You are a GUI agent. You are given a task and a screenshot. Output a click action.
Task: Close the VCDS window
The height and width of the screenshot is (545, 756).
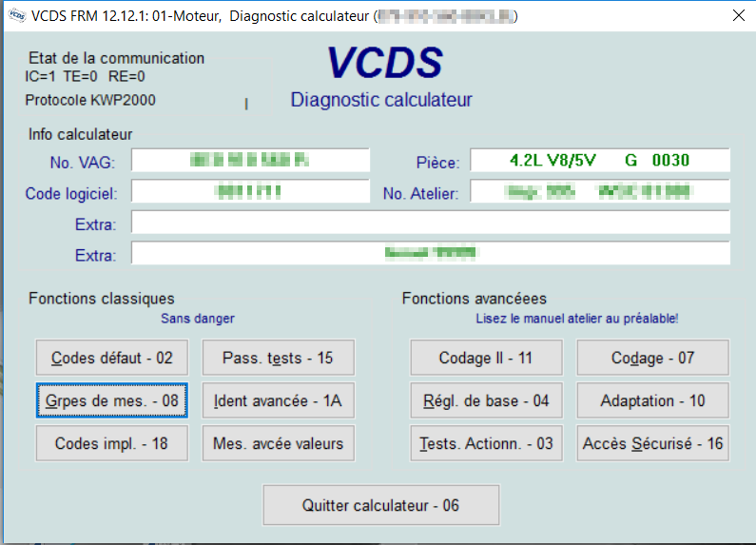coord(738,15)
